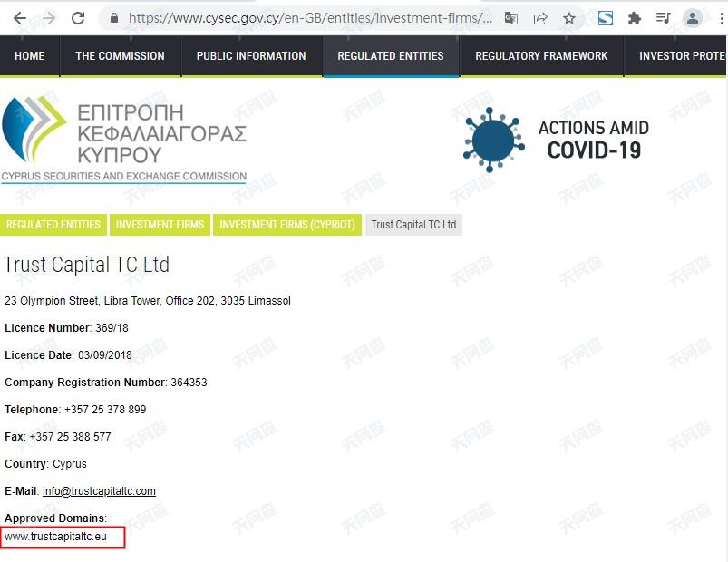
Task: Open the HOME menu item
Action: [30, 56]
